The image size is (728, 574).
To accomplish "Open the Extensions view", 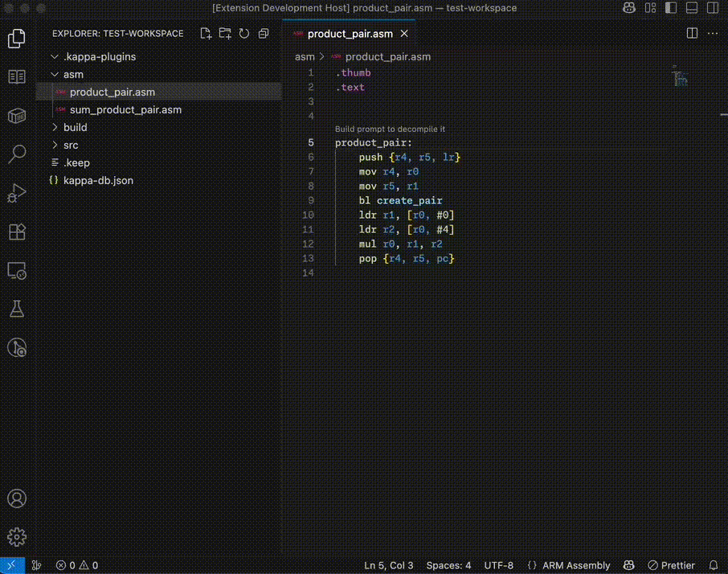I will click(17, 232).
